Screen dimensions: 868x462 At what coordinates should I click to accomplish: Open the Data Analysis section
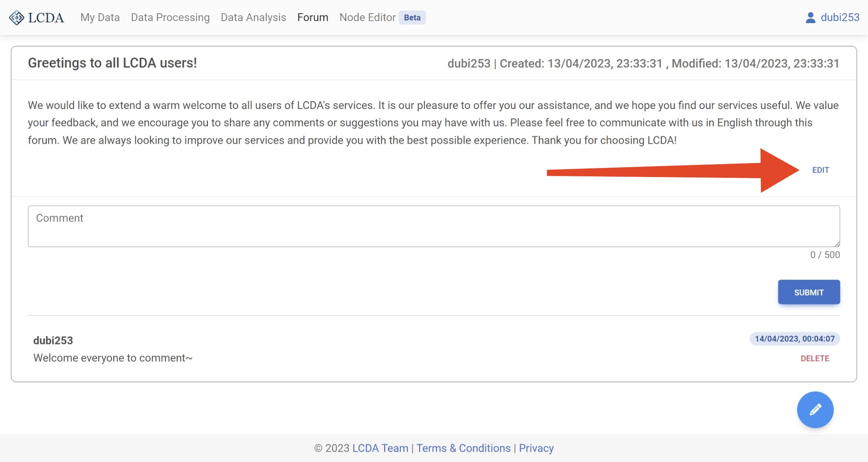coord(253,17)
